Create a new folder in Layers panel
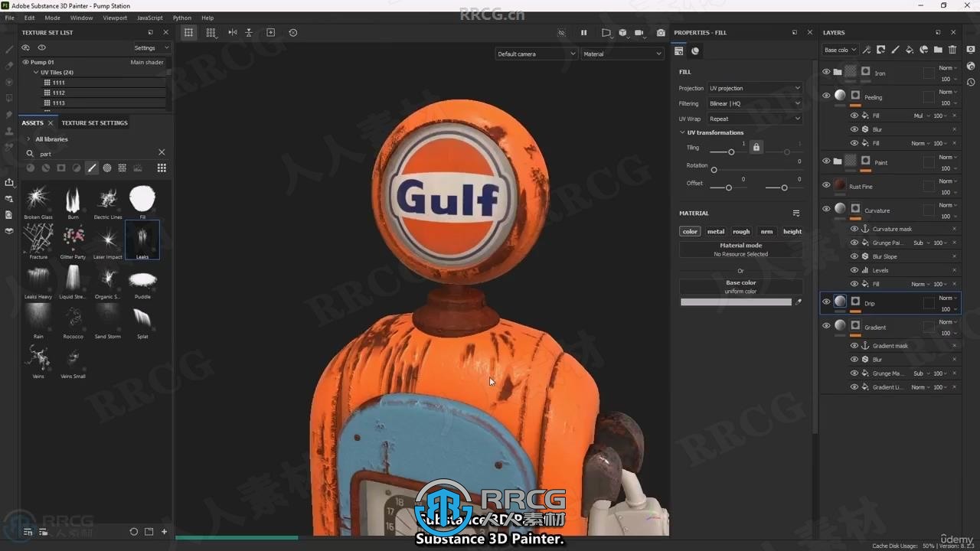 tap(938, 50)
